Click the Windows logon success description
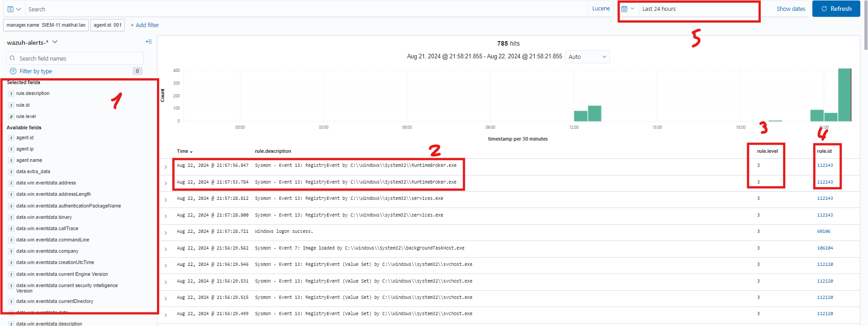 [x=284, y=232]
